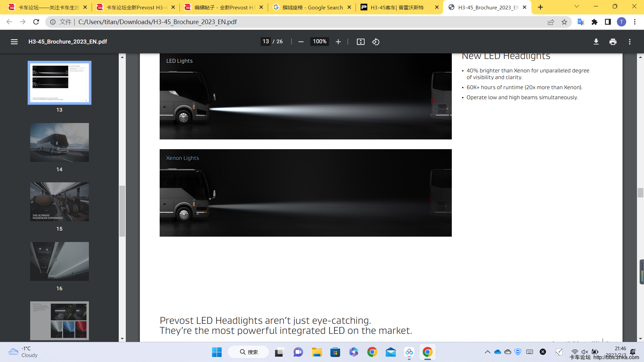Show hidden system tray icons
The height and width of the screenshot is (362, 644).
487,352
